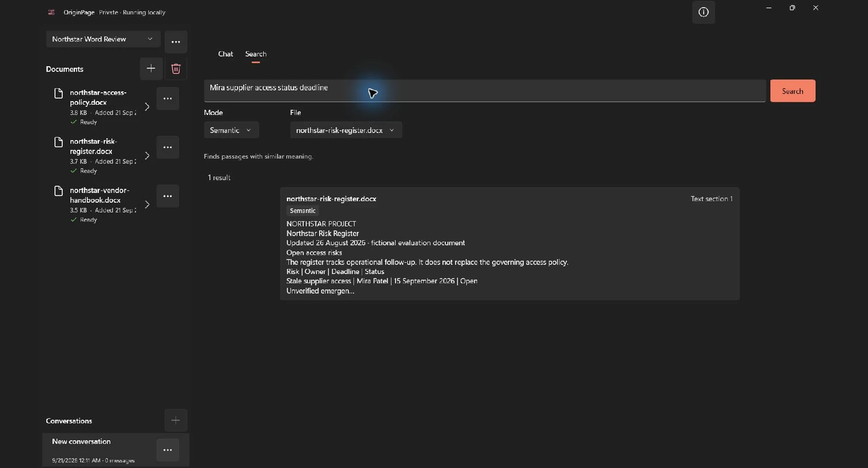Open the File filter dropdown
Viewport: 868px width, 468px height.
tap(346, 130)
